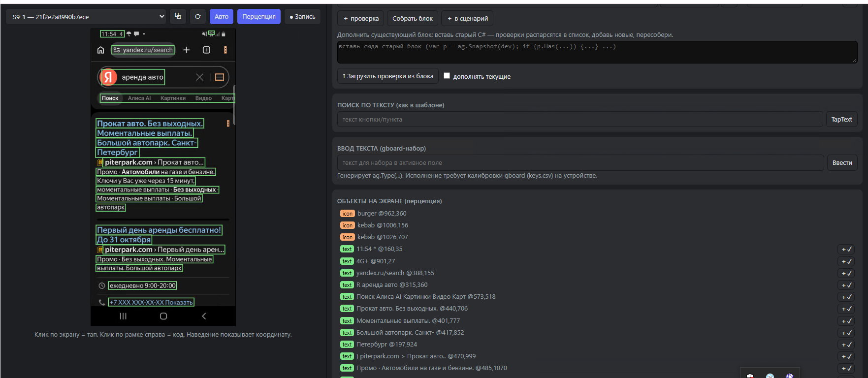Screen dimensions: 868x378
Task: Add check for 'yandex.ru/search' row
Action: [847, 274]
